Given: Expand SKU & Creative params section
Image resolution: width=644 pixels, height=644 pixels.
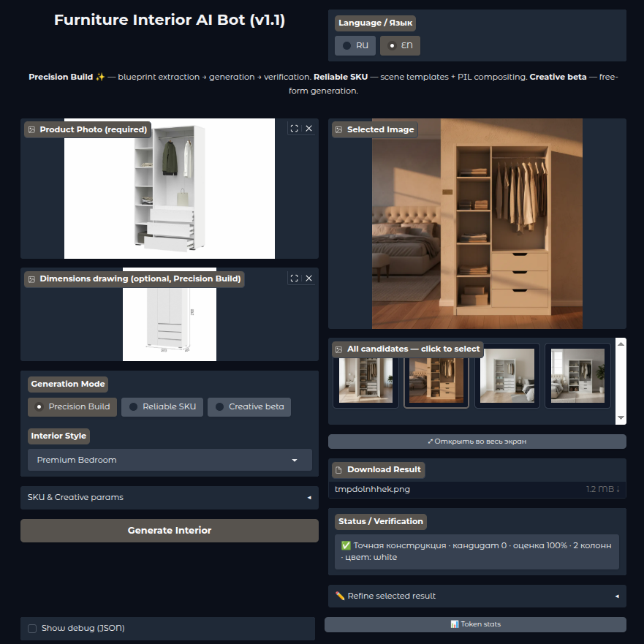Looking at the screenshot, I should click(169, 497).
